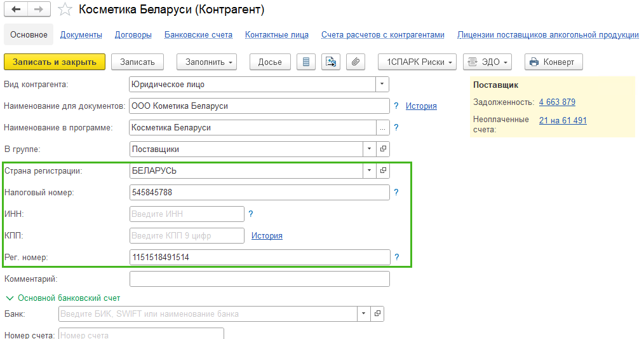The image size is (644, 339).
Task: Expand the 'Вид контрагента' dropdown
Action: [x=382, y=85]
